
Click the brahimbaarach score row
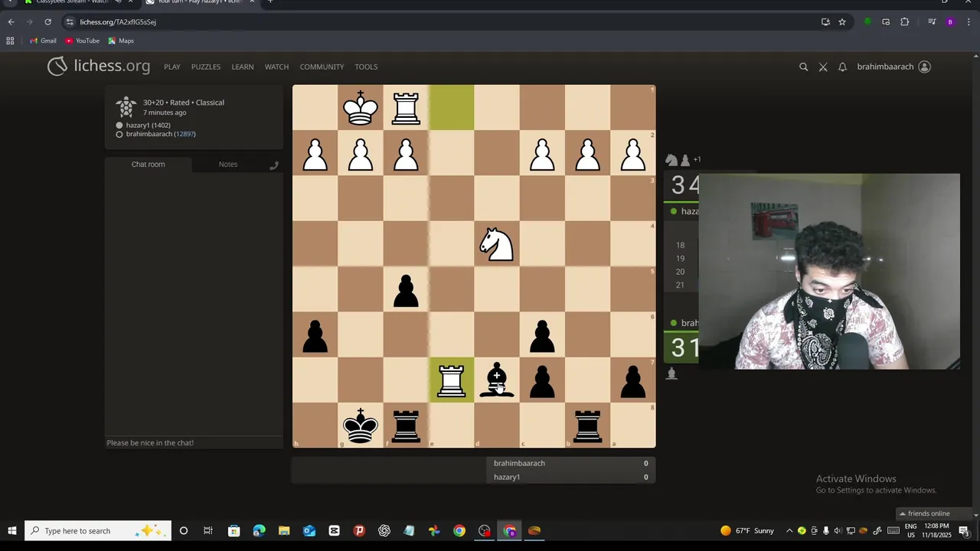(571, 463)
